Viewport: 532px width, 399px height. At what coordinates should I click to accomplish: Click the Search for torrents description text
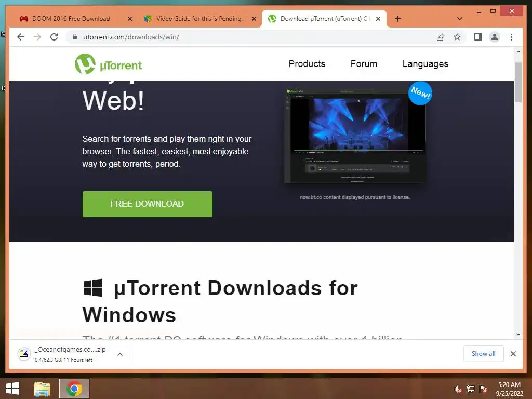[167, 151]
